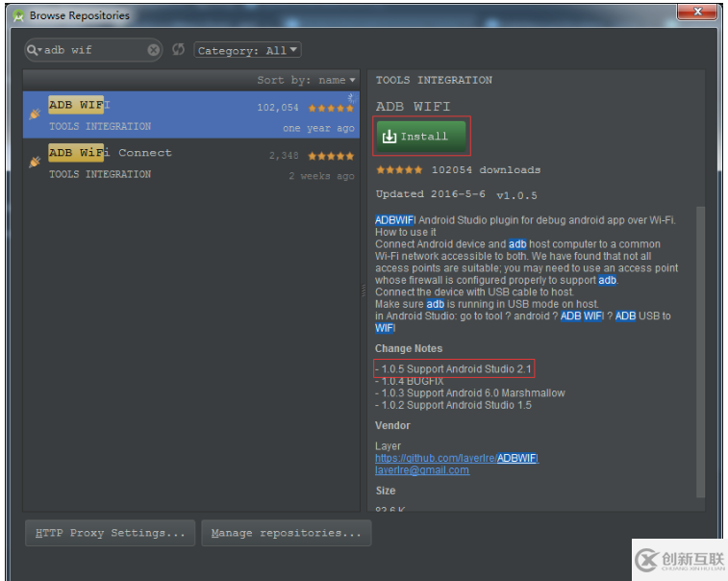Select the ADB WIFI plugin in list
The image size is (728, 581).
coord(191,114)
